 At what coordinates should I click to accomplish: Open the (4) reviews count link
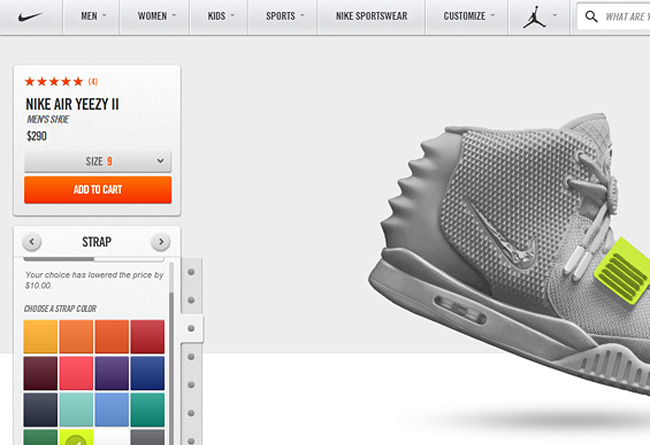[x=93, y=82]
